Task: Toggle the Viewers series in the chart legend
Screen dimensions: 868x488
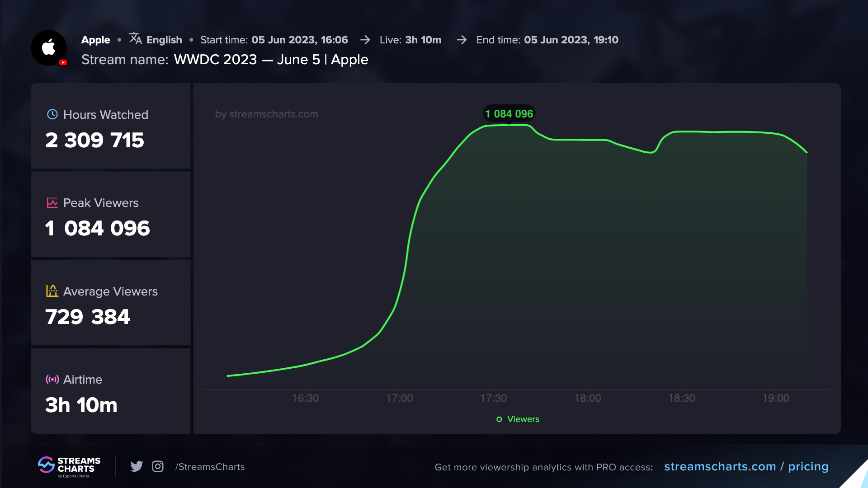Action: click(518, 419)
